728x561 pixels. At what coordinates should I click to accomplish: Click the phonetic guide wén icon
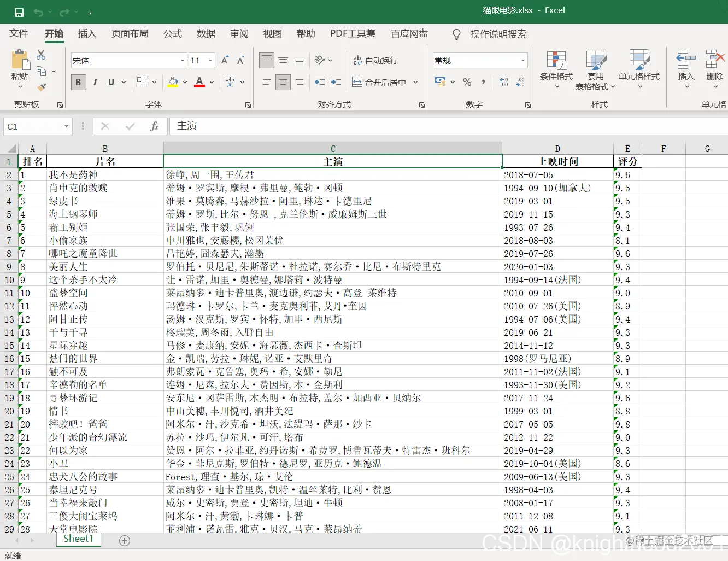pos(230,83)
